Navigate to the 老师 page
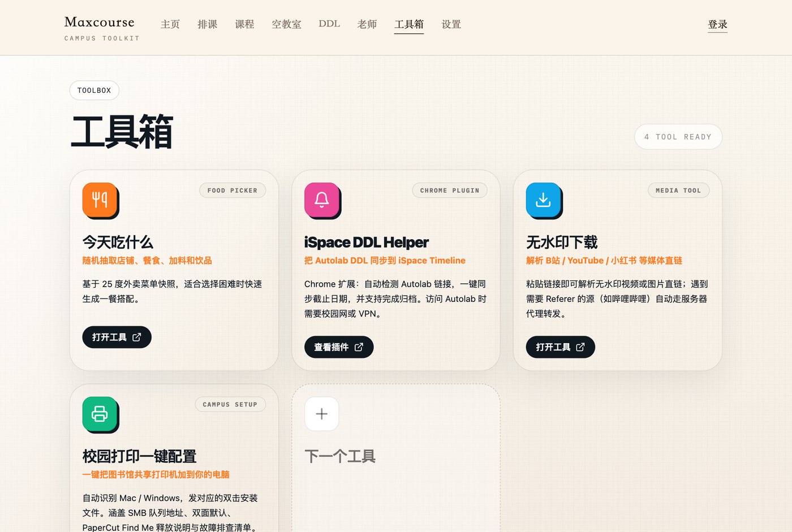This screenshot has height=532, width=792. coord(367,24)
